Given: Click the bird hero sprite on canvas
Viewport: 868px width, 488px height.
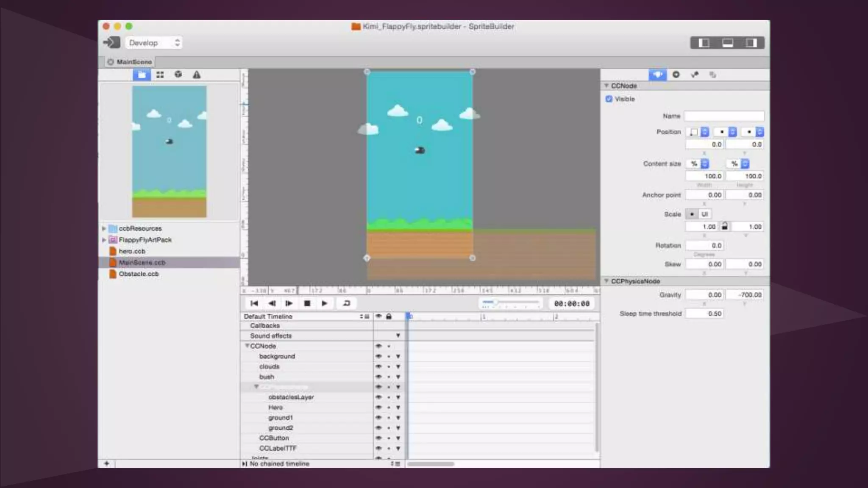Looking at the screenshot, I should [419, 150].
